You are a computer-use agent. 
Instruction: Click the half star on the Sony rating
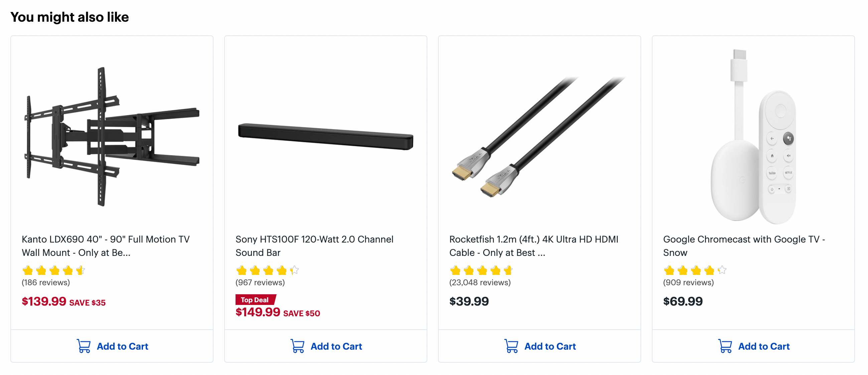tap(293, 270)
